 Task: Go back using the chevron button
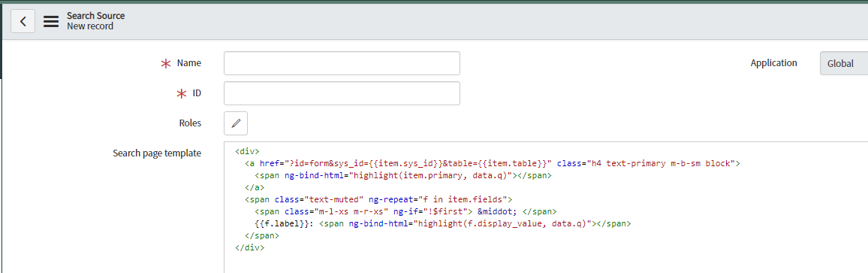[23, 22]
